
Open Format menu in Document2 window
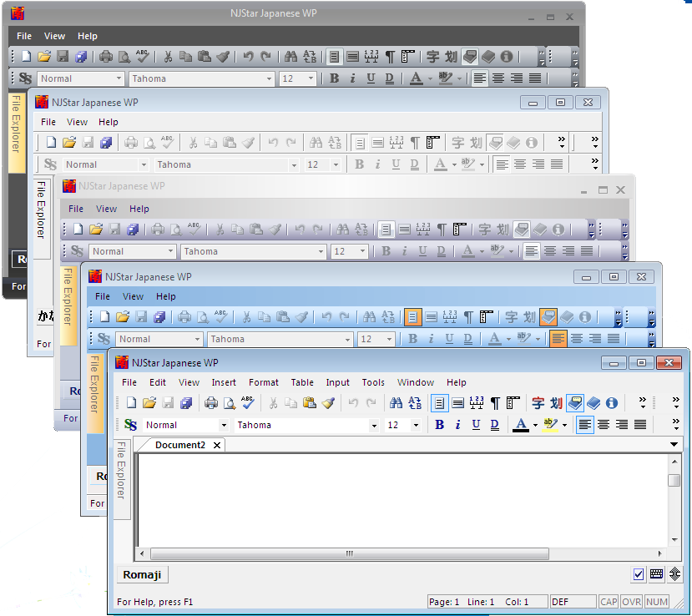(x=264, y=382)
